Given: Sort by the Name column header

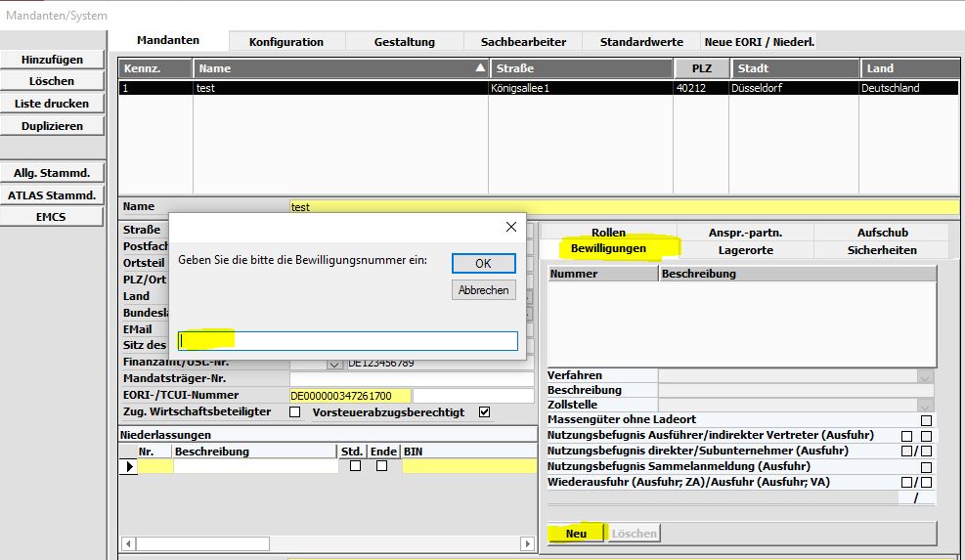Looking at the screenshot, I should [x=341, y=68].
